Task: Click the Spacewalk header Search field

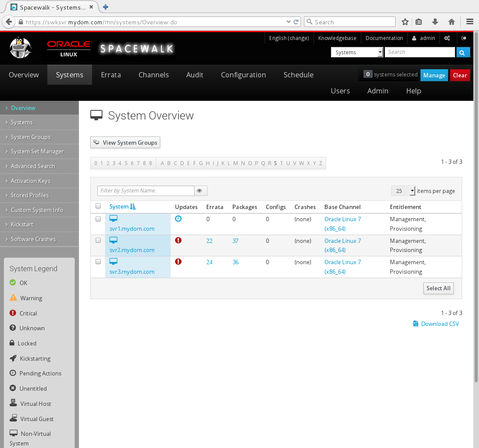Action: (420, 52)
